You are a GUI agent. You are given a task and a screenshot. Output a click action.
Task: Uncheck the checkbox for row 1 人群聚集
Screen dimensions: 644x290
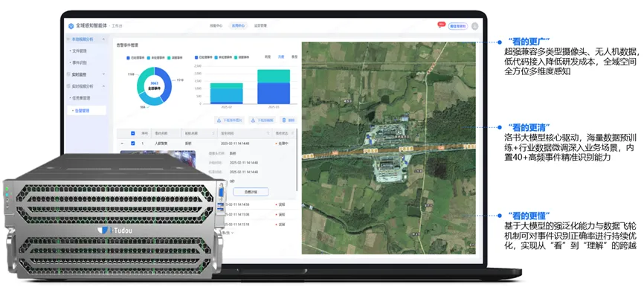click(132, 144)
